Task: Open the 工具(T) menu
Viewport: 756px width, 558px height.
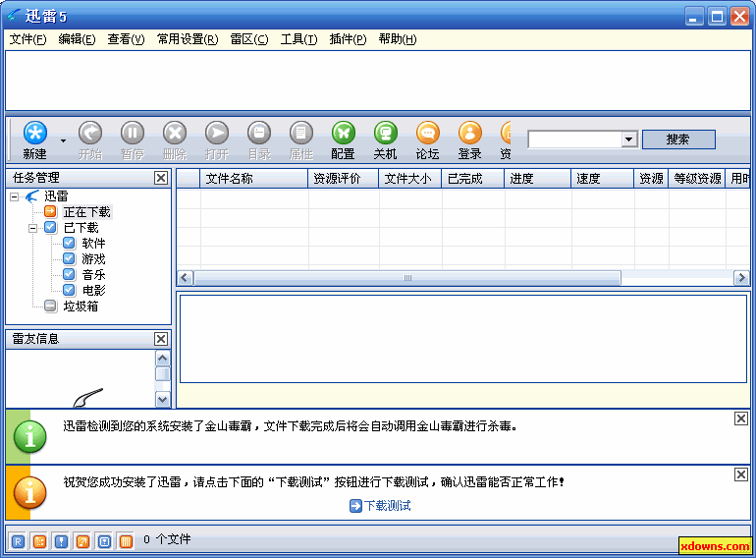Action: tap(298, 39)
